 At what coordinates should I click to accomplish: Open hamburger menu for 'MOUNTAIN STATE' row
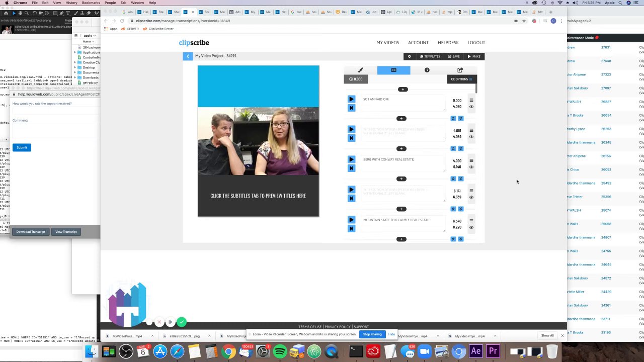point(471,221)
